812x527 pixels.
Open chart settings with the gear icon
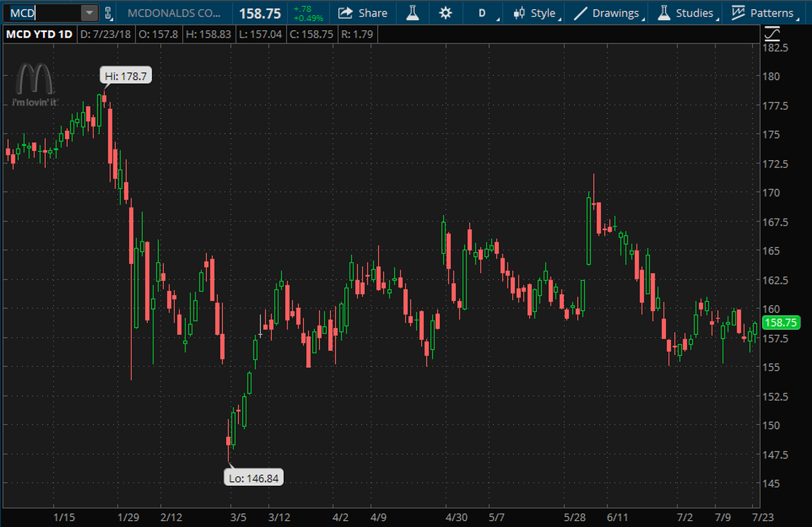(x=445, y=13)
